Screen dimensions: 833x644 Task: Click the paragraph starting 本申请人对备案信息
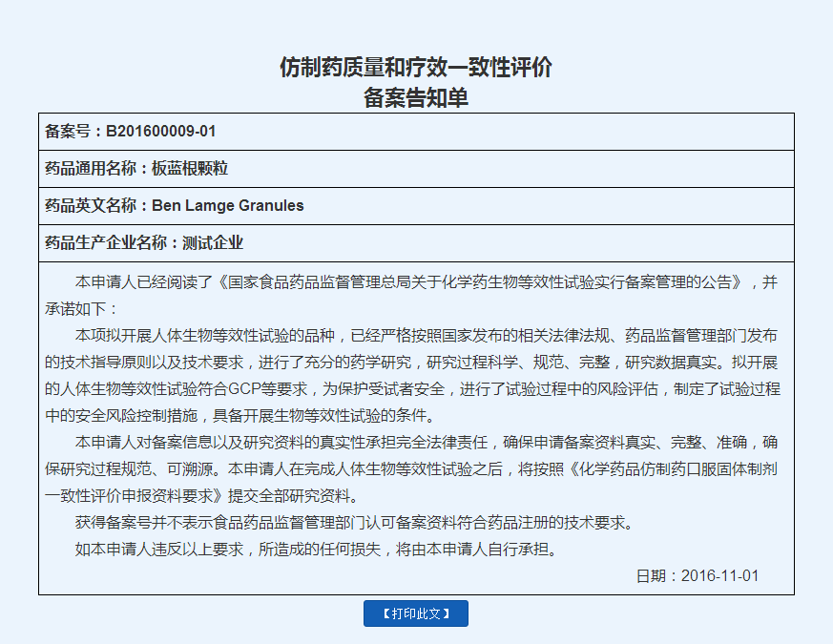(411, 469)
